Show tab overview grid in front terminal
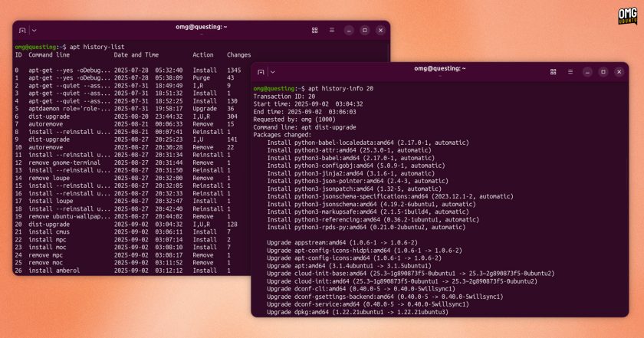Viewport: 644px width, 338px height. pyautogui.click(x=554, y=72)
